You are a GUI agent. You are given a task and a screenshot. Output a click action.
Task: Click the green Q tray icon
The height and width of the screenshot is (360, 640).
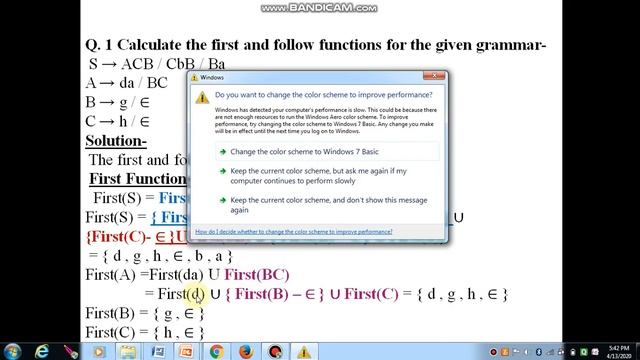[584, 352]
